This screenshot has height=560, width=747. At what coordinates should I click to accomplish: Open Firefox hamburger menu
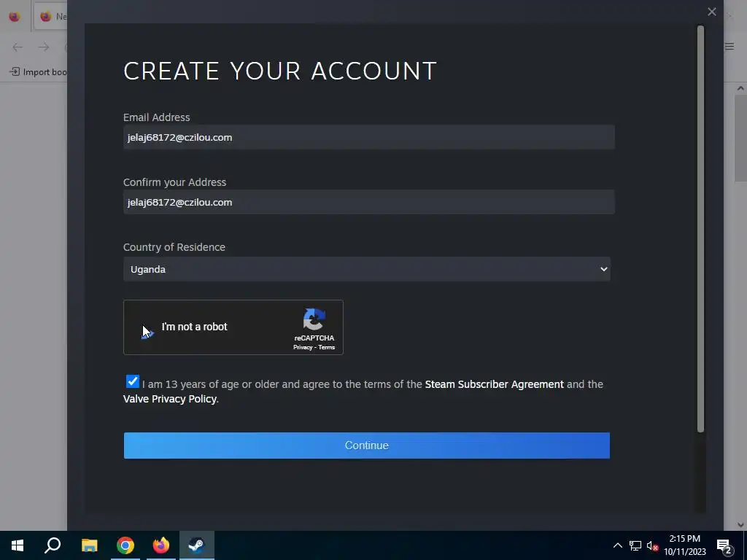coord(729,46)
